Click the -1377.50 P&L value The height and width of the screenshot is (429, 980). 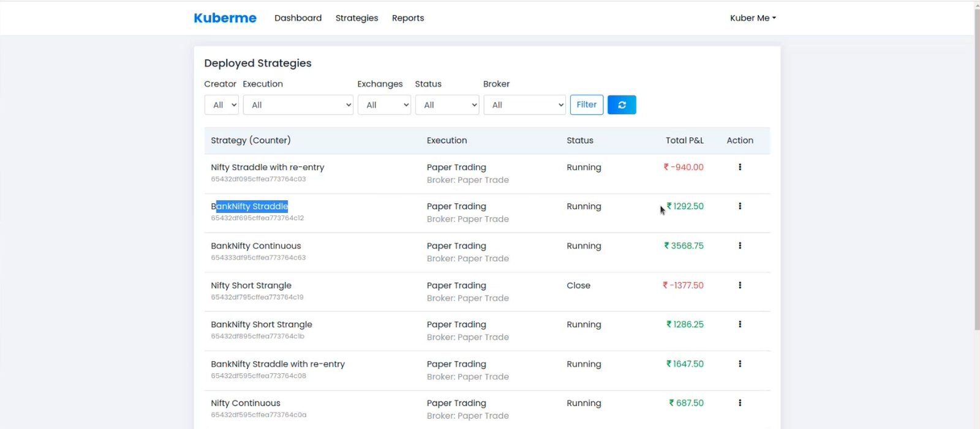tap(683, 285)
